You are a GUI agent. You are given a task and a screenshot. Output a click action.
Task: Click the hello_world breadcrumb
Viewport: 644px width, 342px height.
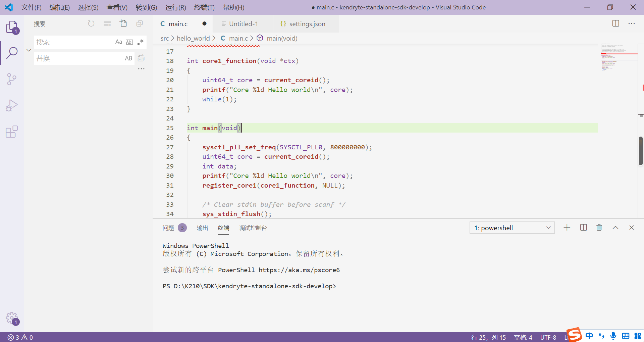193,38
